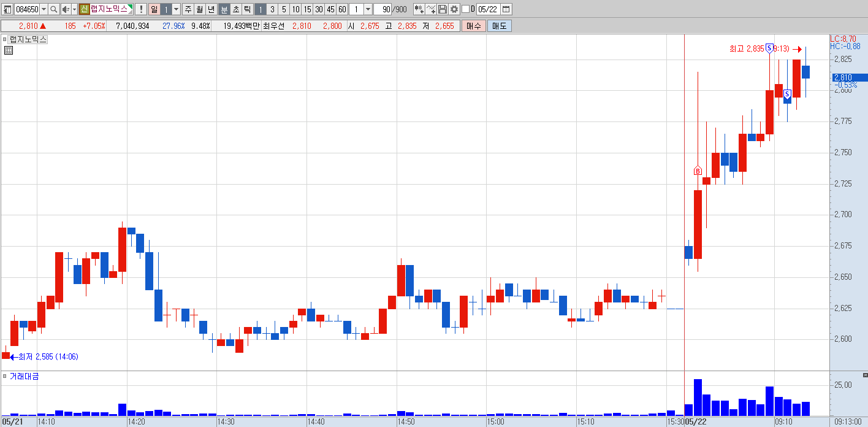Select the 30-minute interval tab
This screenshot has height=427, width=868.
pyautogui.click(x=319, y=9)
